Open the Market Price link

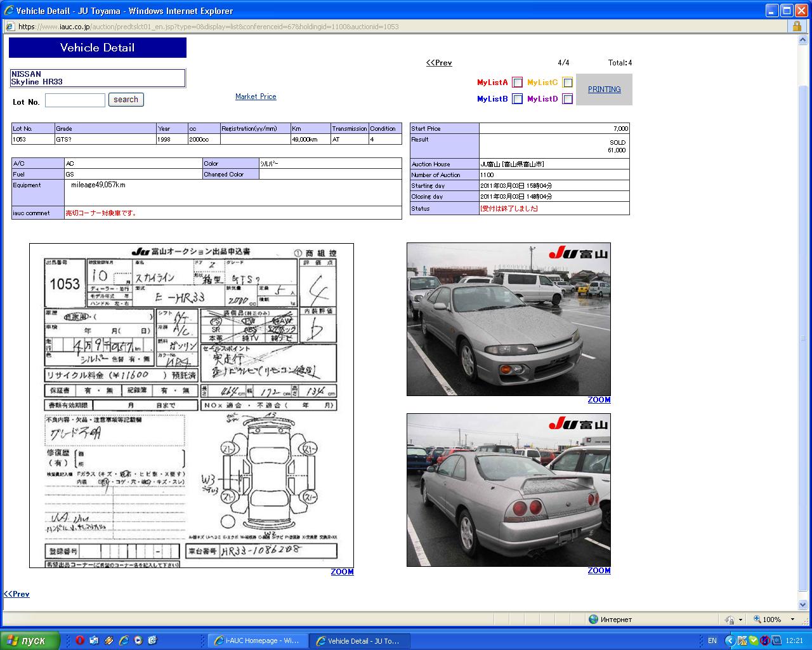(256, 96)
